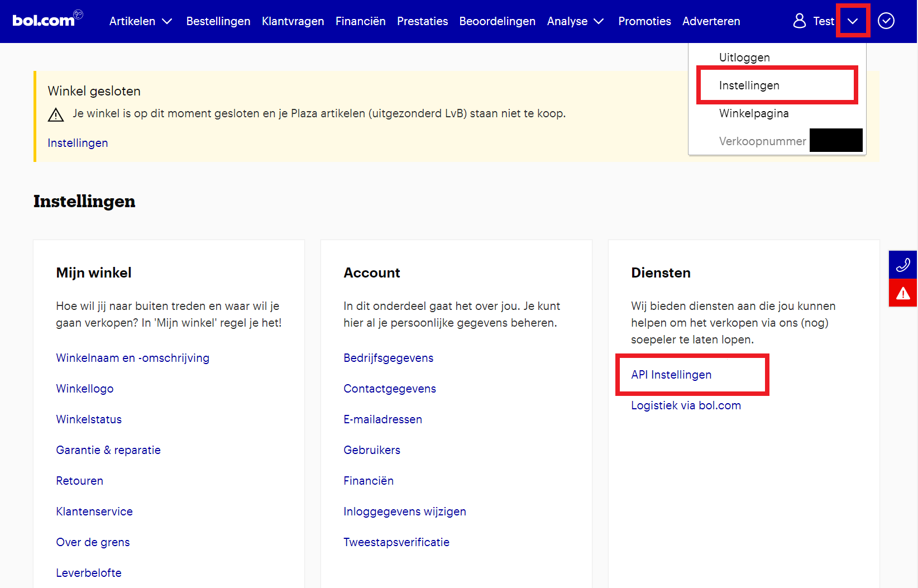The width and height of the screenshot is (918, 588).
Task: Open Contactgegevens under Account
Action: pyautogui.click(x=390, y=389)
